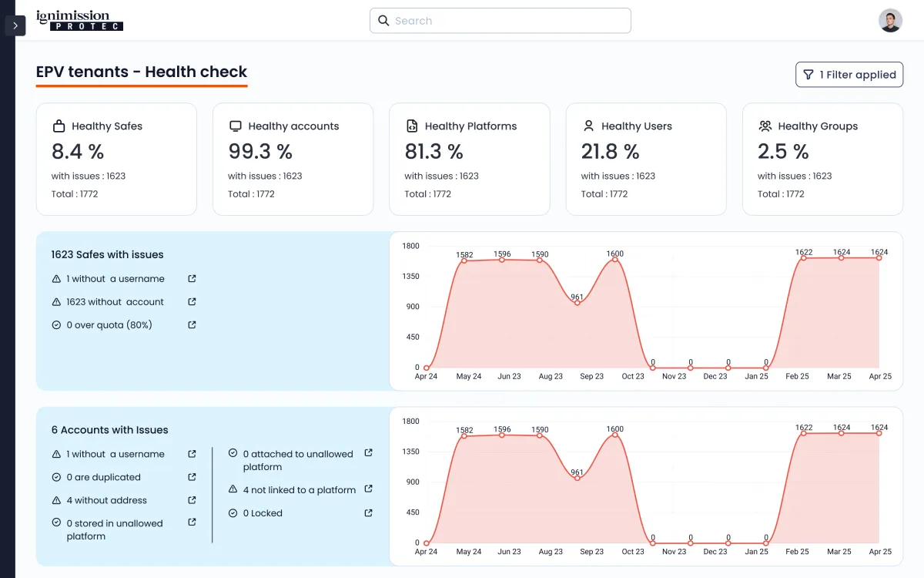Open external link for 0 over quota

192,324
